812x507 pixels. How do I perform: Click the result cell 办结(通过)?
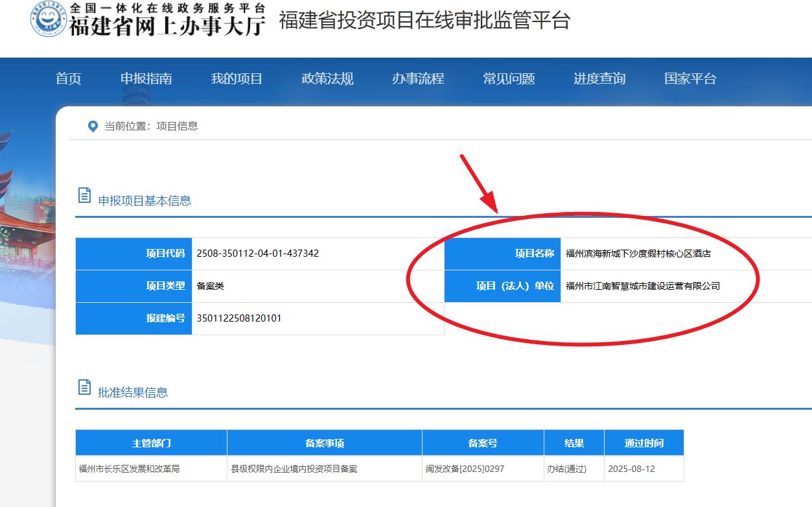(574, 469)
